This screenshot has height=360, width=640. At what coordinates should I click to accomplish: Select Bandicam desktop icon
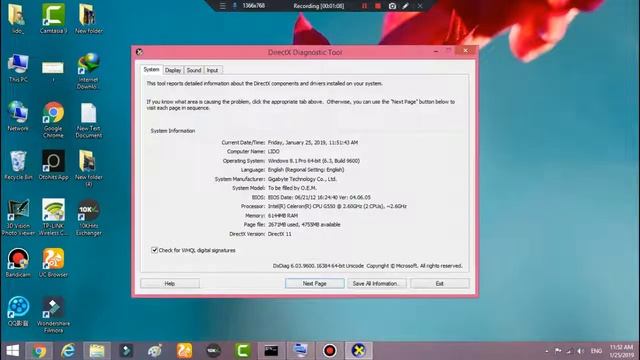(18, 263)
